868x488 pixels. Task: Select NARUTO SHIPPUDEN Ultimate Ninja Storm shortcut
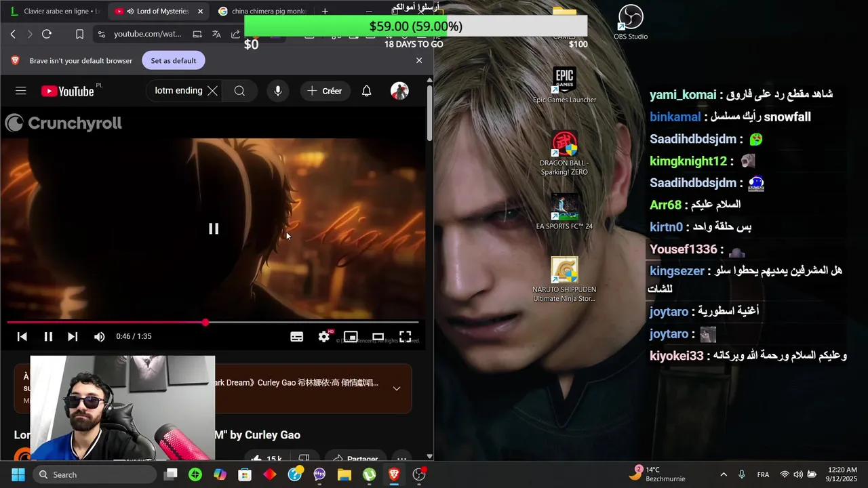[564, 279]
